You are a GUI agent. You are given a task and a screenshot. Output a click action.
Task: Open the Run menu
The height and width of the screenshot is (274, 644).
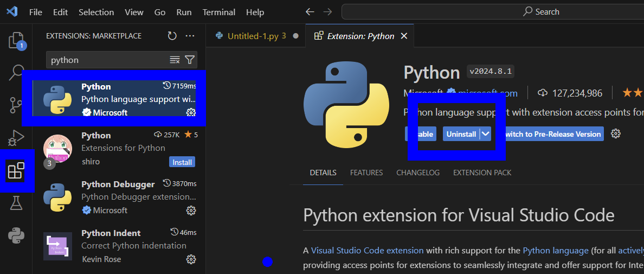pos(184,12)
